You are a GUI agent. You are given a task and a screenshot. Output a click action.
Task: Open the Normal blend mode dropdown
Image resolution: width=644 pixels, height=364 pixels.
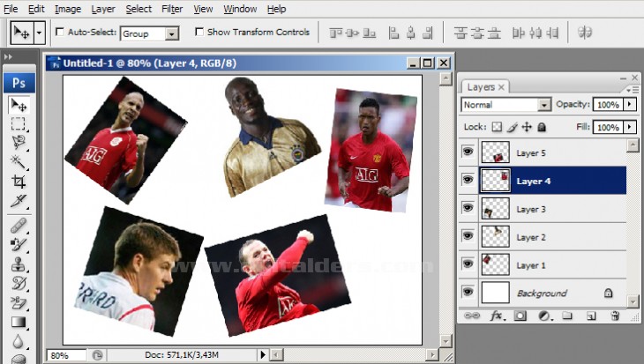coord(544,105)
